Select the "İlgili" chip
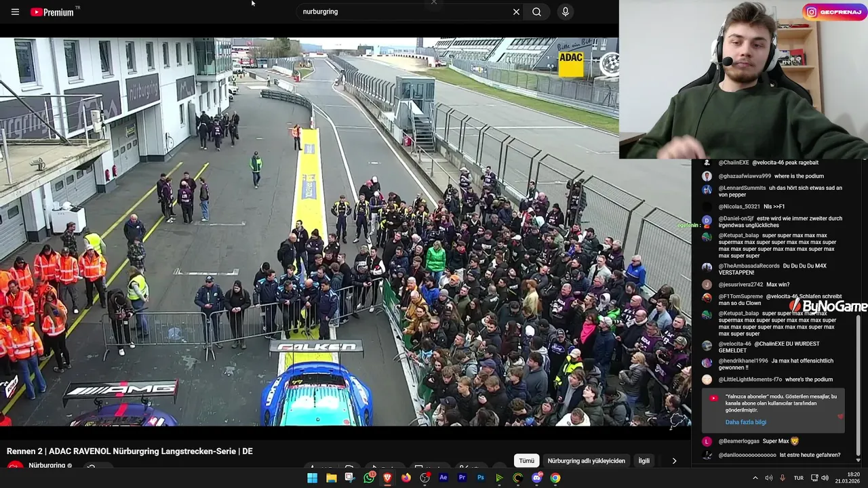This screenshot has width=868, height=488. 644,461
